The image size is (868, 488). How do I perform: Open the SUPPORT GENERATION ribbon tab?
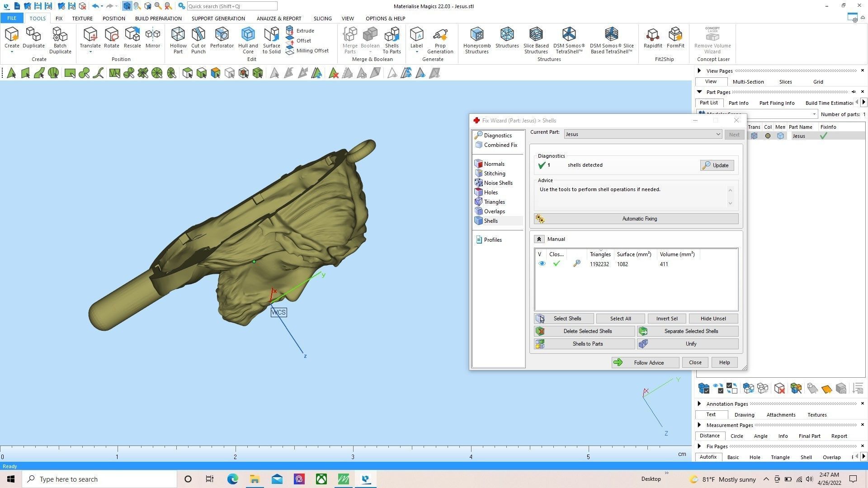(x=218, y=19)
